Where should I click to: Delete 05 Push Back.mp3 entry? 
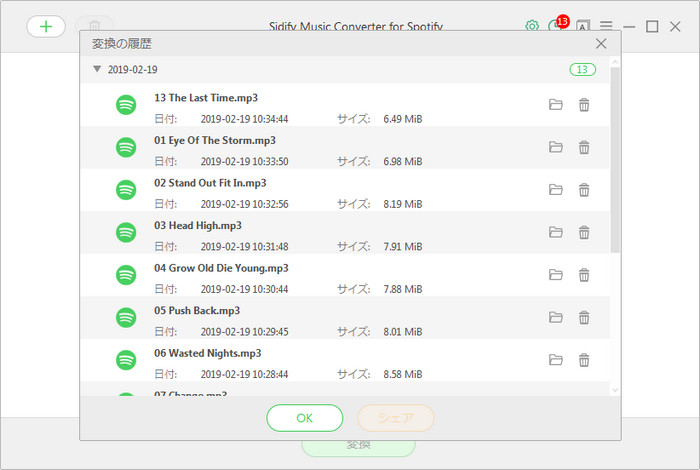click(x=584, y=317)
